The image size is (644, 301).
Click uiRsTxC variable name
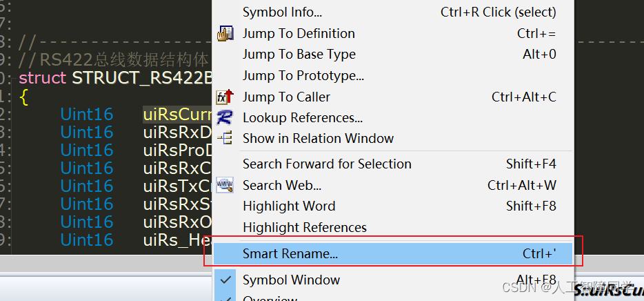click(177, 186)
